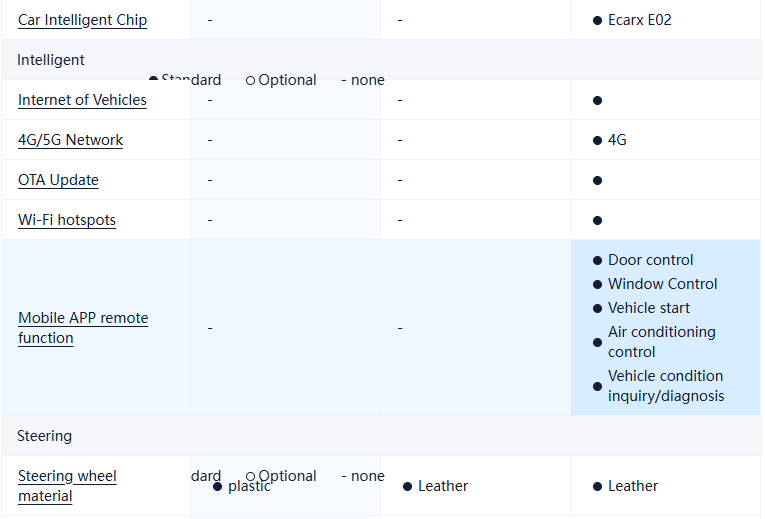This screenshot has width=765, height=519.
Task: Open the OTA Update link
Action: click(x=58, y=180)
